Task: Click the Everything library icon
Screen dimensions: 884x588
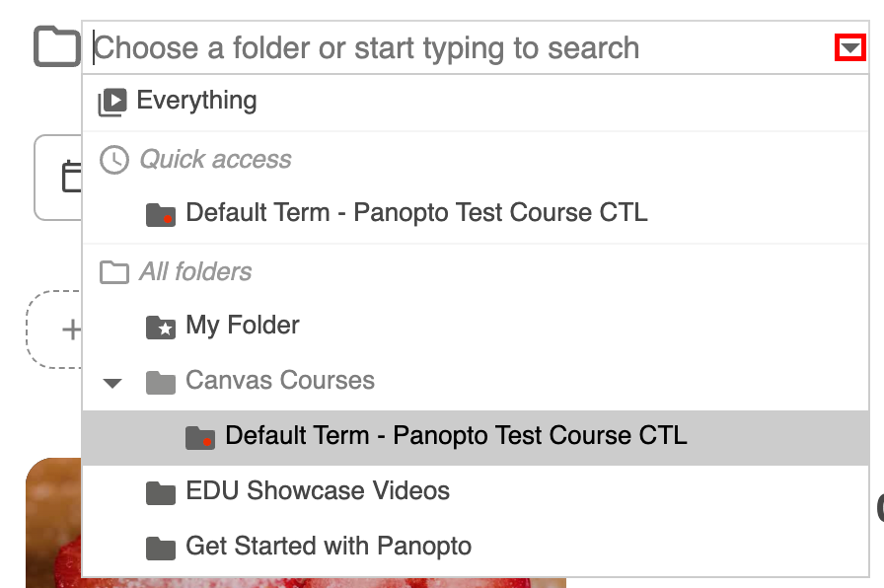Action: point(112,102)
